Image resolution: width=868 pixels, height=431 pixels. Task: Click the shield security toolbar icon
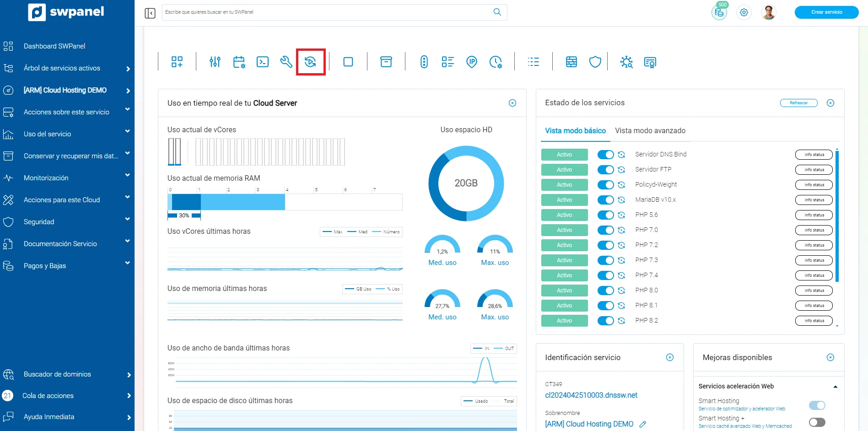point(595,62)
